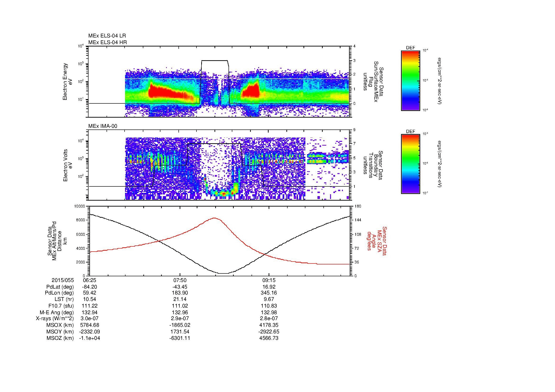Click the 'M-E Ang (deg)' row label

56,312
